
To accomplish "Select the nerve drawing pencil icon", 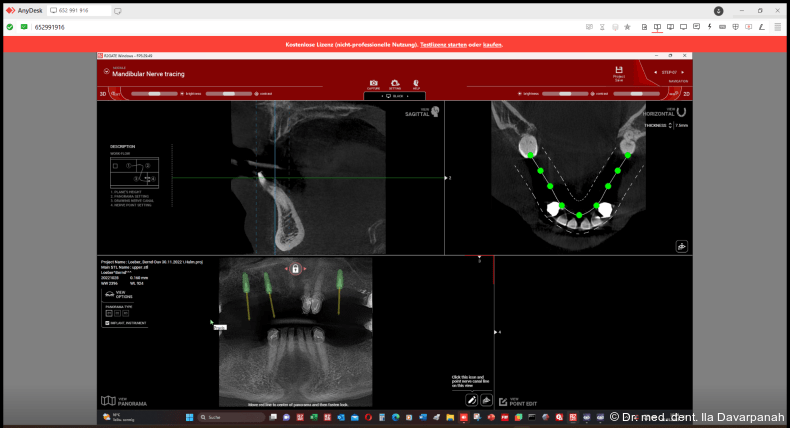I will (471, 400).
